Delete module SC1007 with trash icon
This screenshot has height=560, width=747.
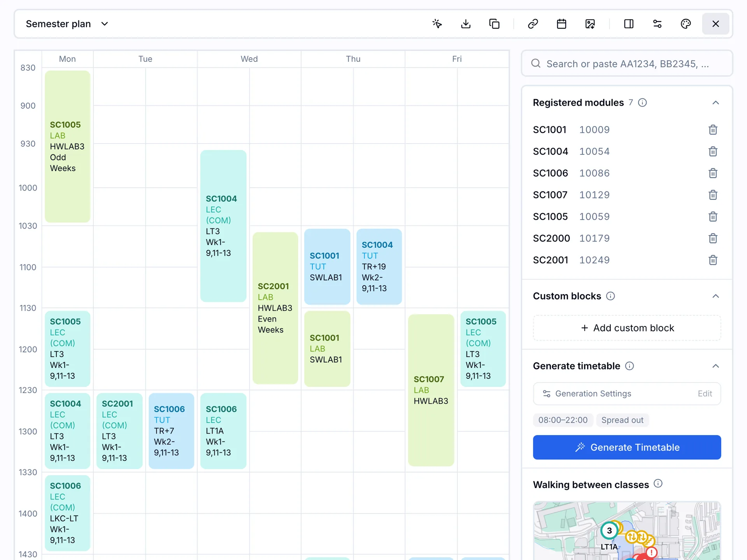coord(713,195)
